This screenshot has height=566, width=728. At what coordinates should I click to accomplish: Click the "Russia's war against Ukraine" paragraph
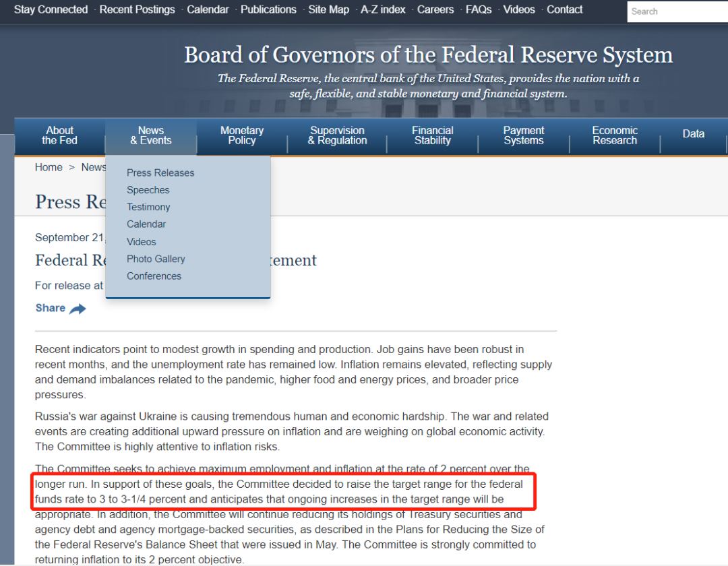point(292,431)
